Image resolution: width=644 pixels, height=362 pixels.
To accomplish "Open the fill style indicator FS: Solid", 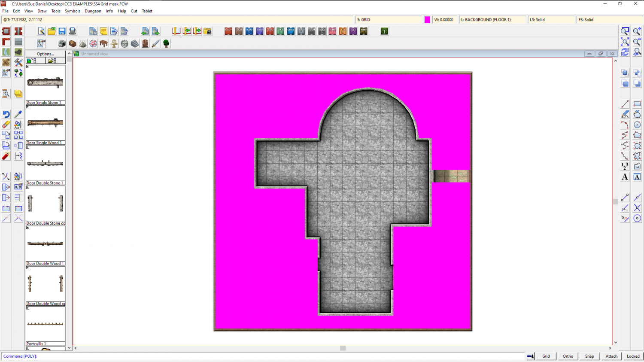I will pos(610,20).
